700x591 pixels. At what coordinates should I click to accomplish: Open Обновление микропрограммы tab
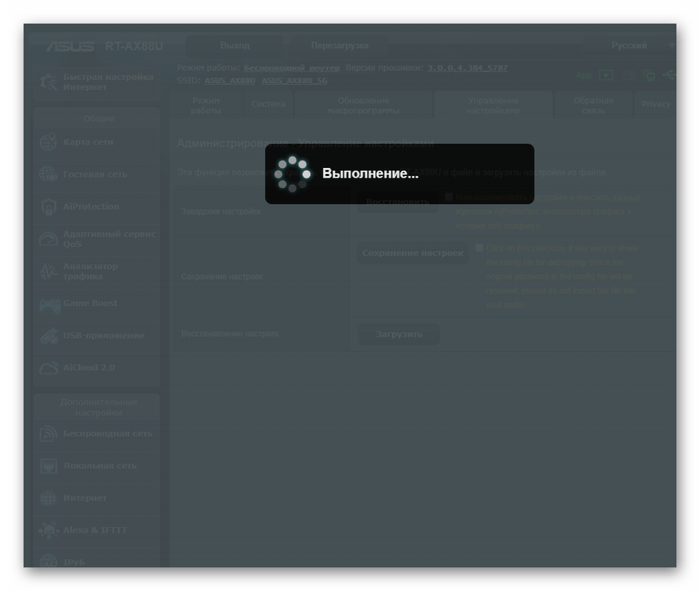click(x=363, y=105)
